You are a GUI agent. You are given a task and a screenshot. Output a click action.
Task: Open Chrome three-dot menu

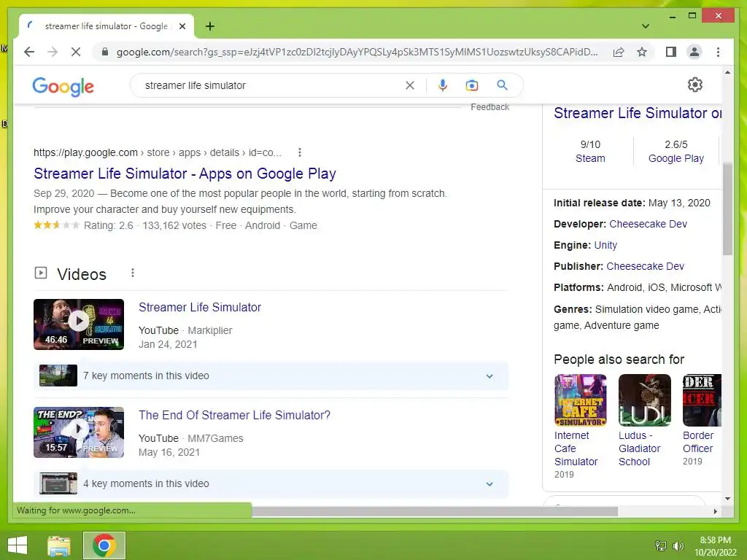pos(718,52)
